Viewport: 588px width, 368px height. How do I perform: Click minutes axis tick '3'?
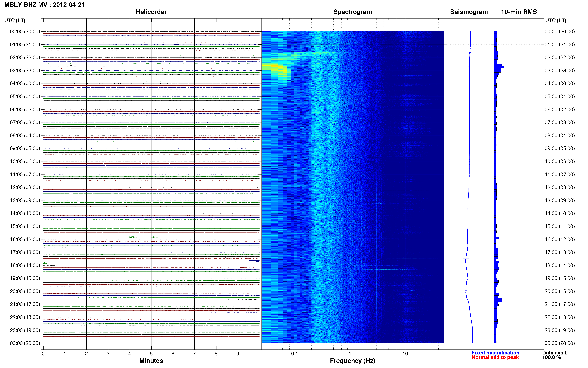coord(108,354)
